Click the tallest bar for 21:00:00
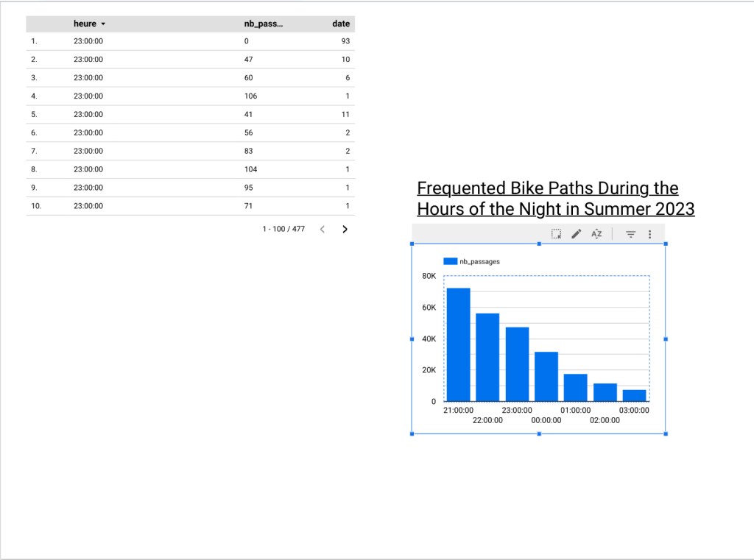Screen dimensions: 754x560 (458, 344)
